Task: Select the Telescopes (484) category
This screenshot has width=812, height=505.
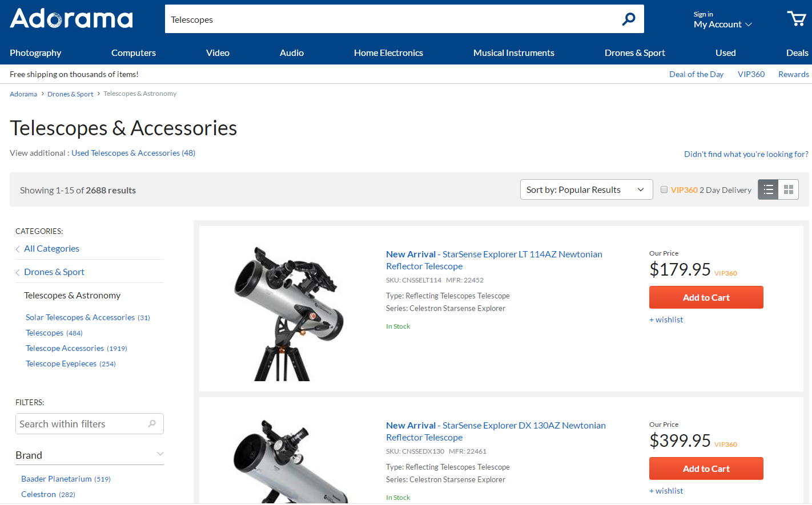Action: 54,333
